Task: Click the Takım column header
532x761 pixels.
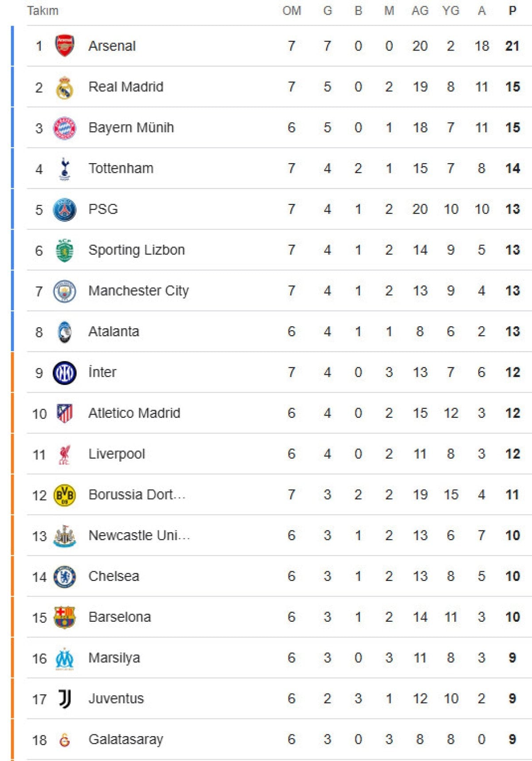Action: click(43, 11)
